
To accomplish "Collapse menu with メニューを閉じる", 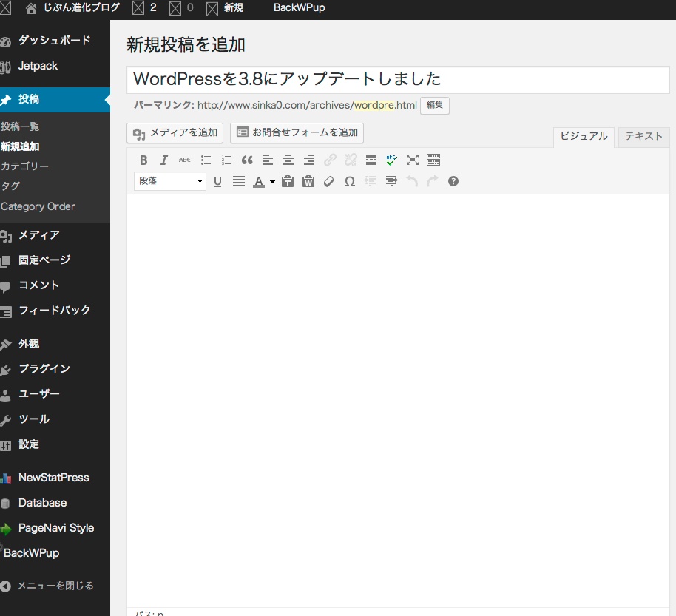I will (x=55, y=586).
